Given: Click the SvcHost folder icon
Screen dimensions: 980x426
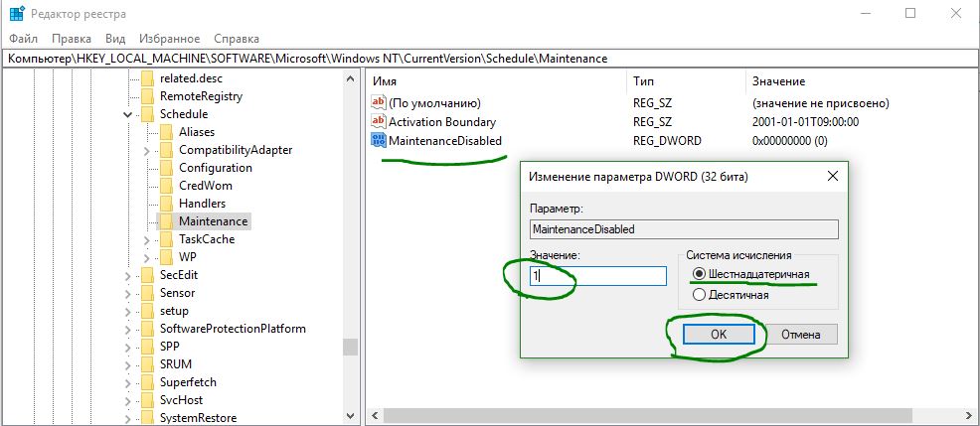Looking at the screenshot, I should [x=147, y=400].
